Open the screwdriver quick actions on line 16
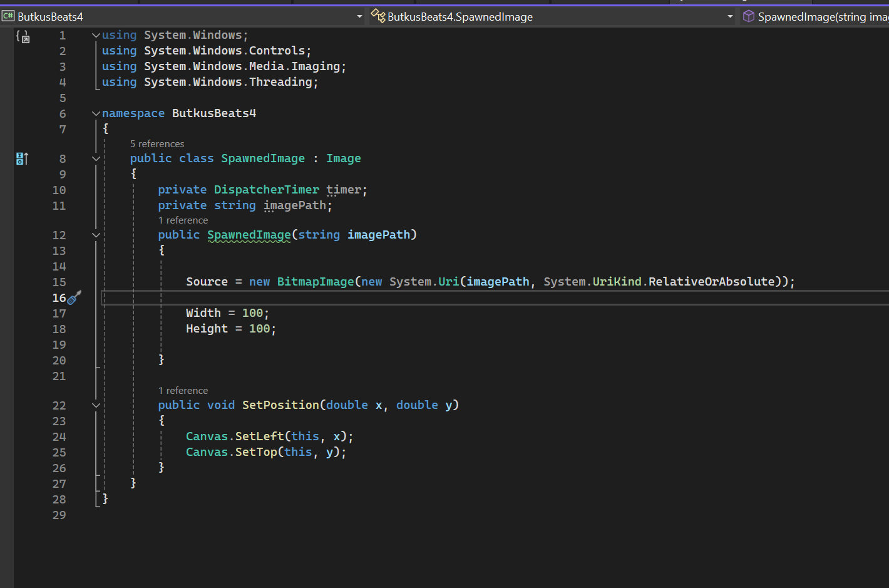The image size is (889, 588). [74, 298]
